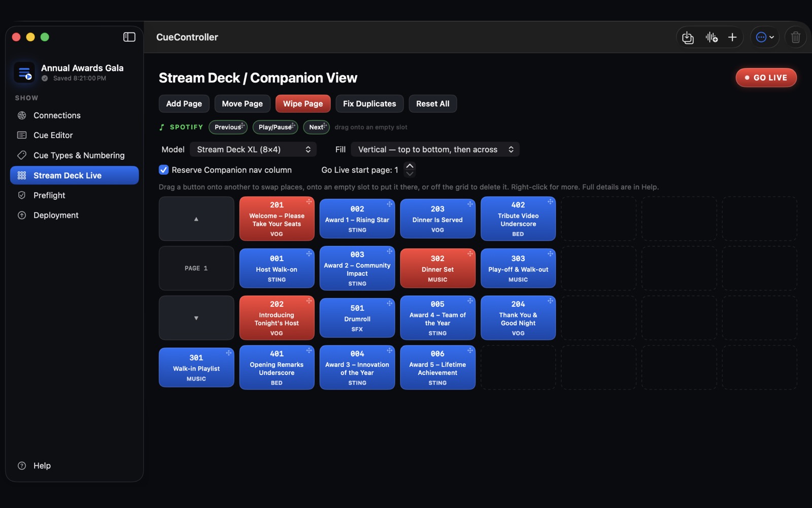Viewport: 812px width, 508px height.
Task: Click the page down arrow nav button
Action: coord(196,318)
